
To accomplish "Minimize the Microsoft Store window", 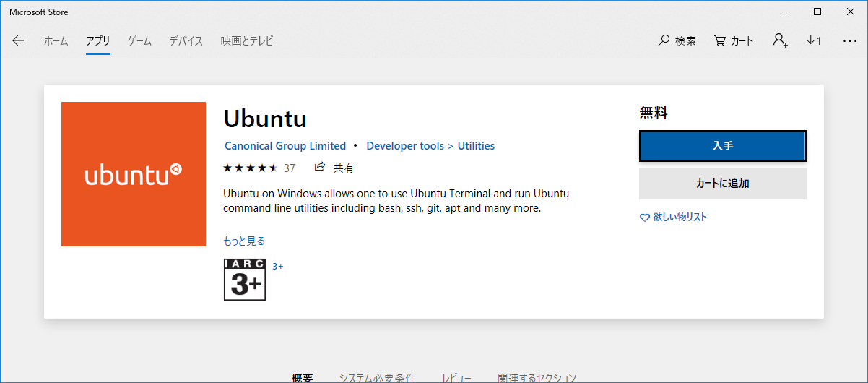I will click(784, 12).
